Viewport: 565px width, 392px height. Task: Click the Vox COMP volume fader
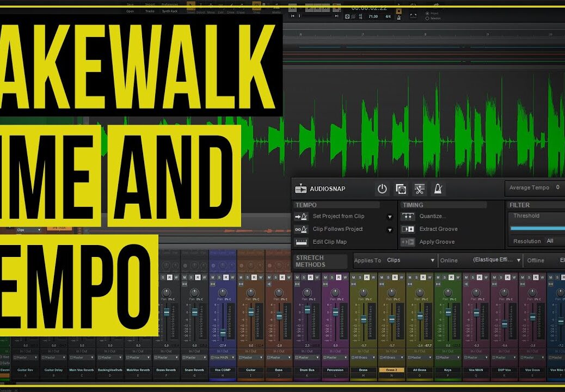tap(223, 333)
